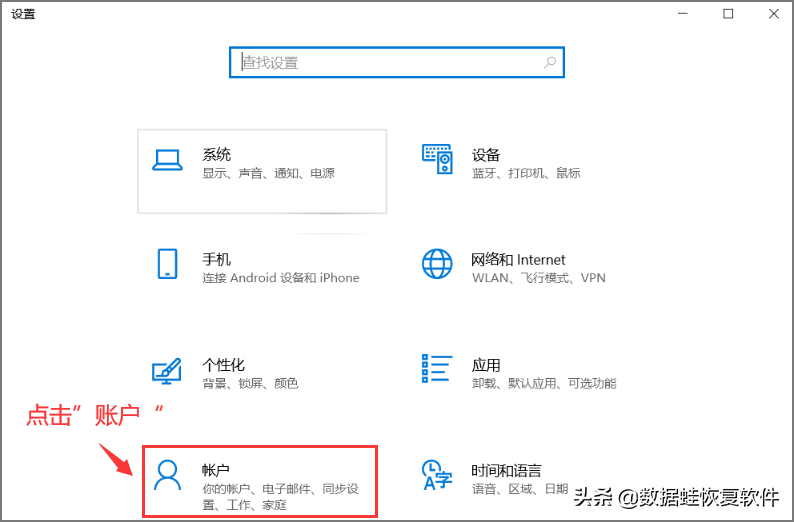Click the System laptop icon

click(x=167, y=160)
